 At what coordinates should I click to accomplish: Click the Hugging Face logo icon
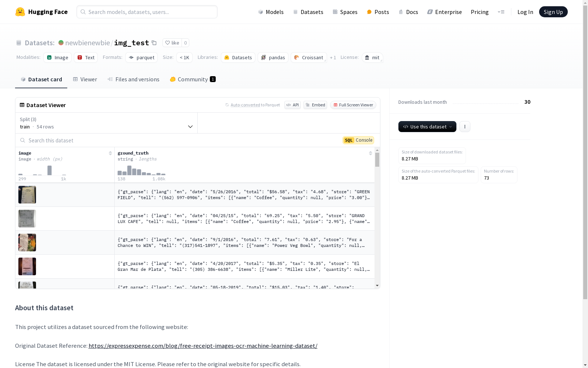(x=20, y=12)
